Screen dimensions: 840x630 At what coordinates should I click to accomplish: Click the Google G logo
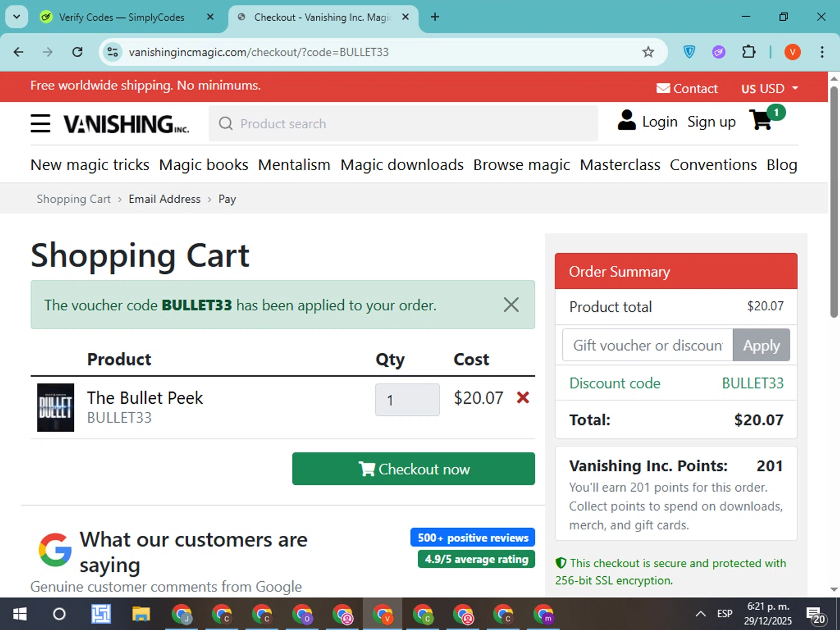pos(55,549)
